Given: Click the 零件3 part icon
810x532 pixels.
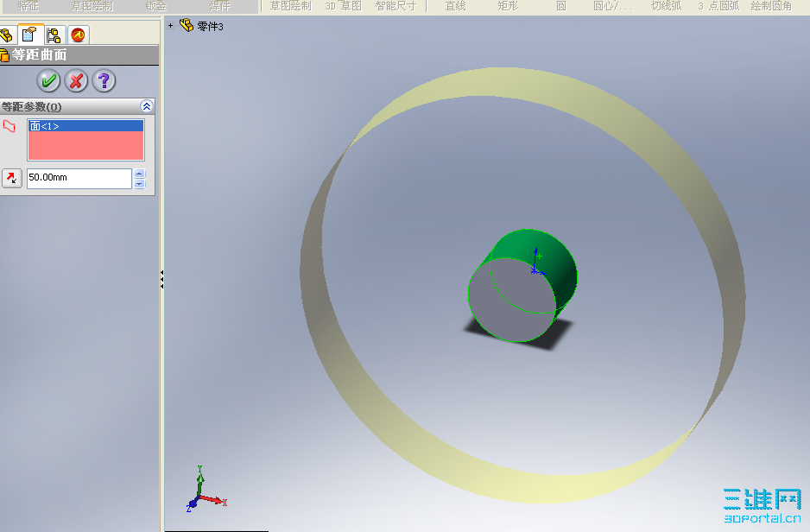Looking at the screenshot, I should [186, 25].
